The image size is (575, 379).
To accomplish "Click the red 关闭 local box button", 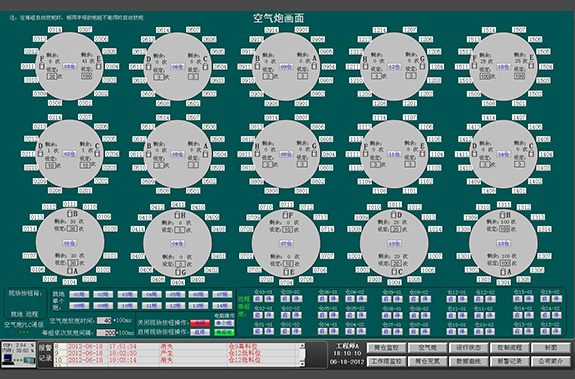I will [x=200, y=323].
